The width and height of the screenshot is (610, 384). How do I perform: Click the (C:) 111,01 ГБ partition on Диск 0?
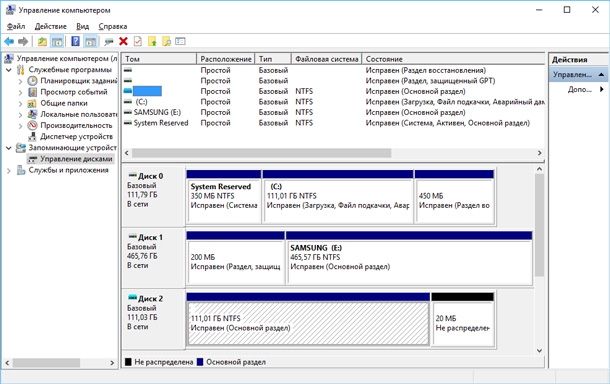point(338,197)
